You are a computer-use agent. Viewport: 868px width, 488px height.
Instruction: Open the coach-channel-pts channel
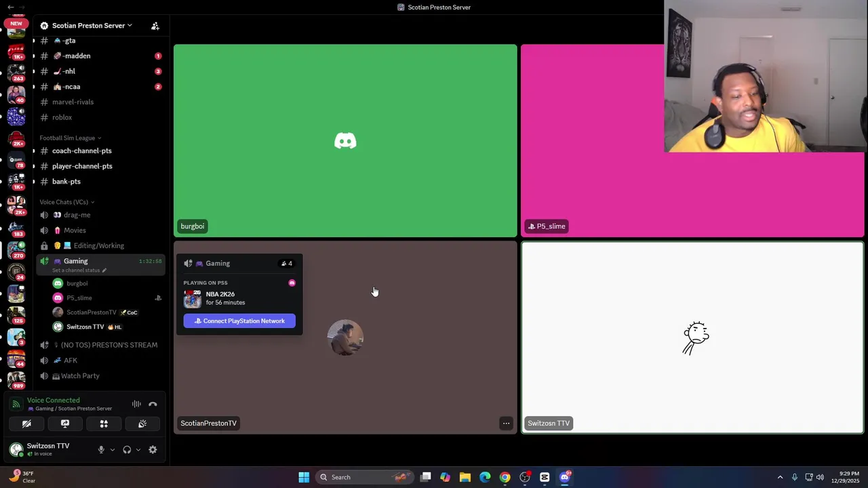pos(100,151)
